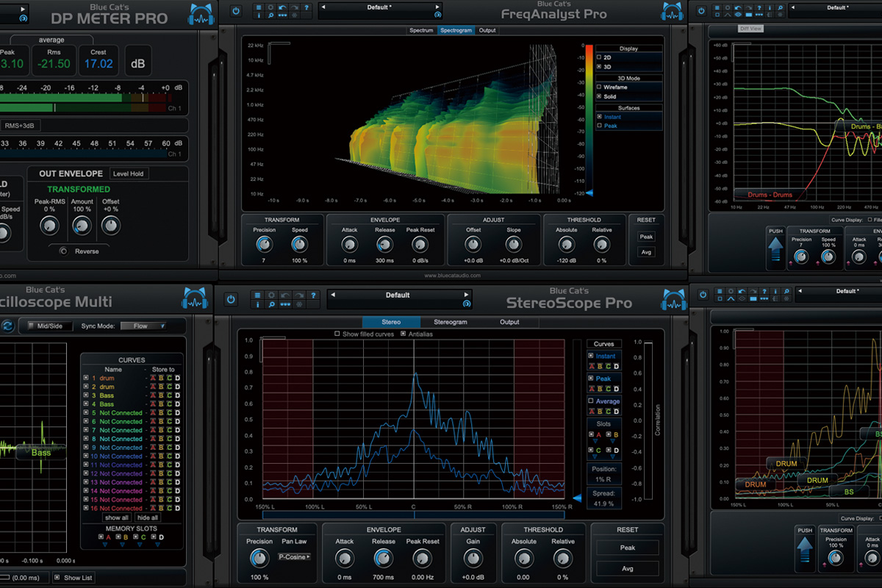Click FreqAnalyst Reset Avg button

646,252
